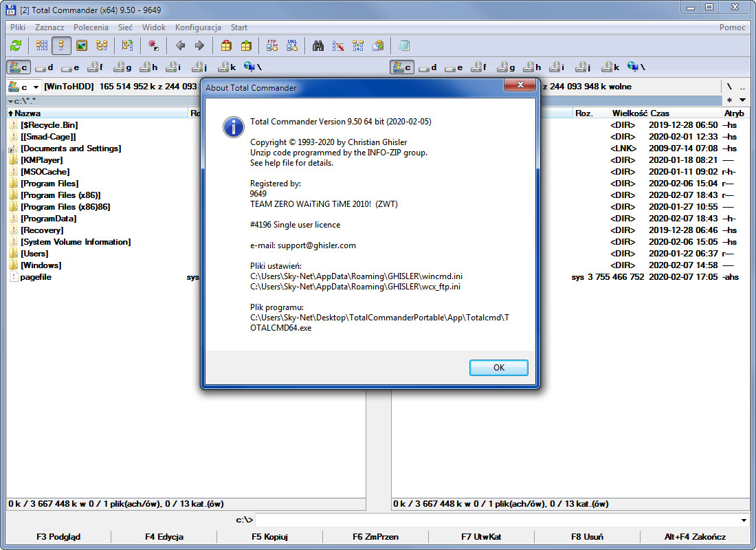Click F6 ZmPrzen button
Viewport: 756px width, 550px height.
coord(375,536)
